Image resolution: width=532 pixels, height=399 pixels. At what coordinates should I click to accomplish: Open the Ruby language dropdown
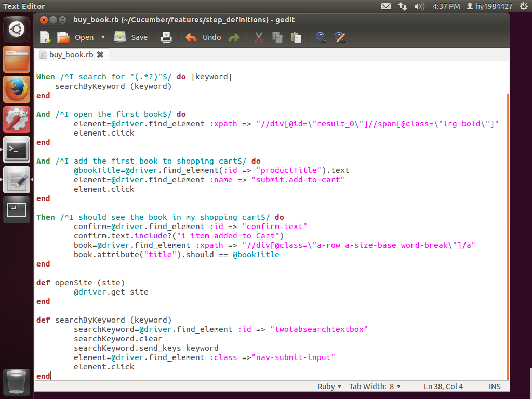click(329, 387)
